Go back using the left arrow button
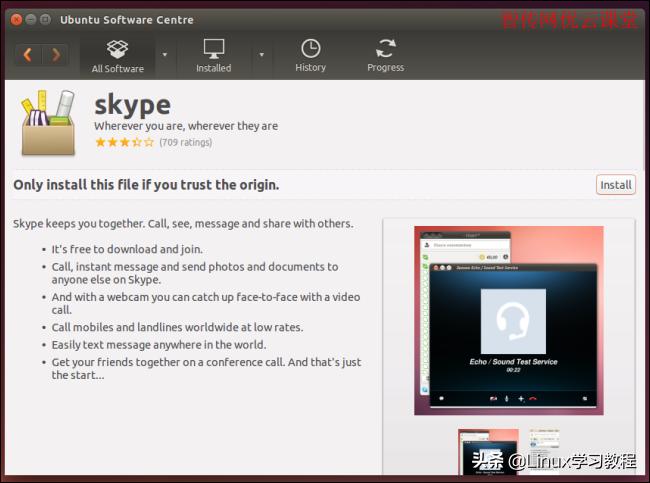 tap(28, 54)
